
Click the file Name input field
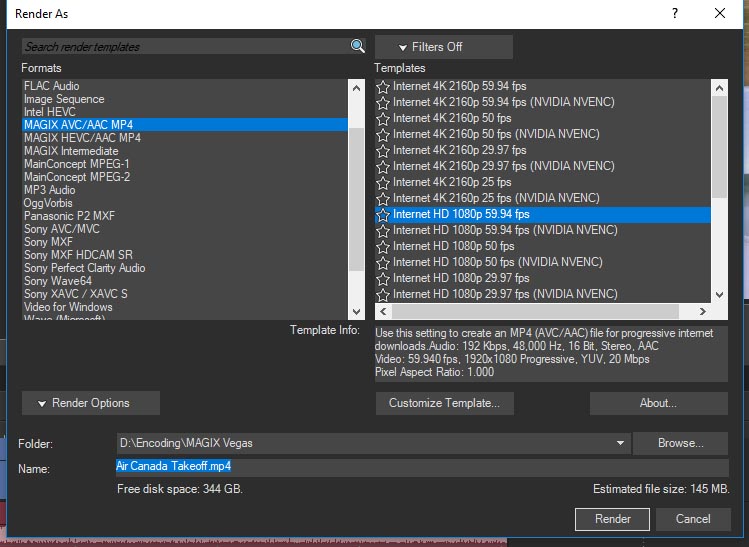coord(420,467)
